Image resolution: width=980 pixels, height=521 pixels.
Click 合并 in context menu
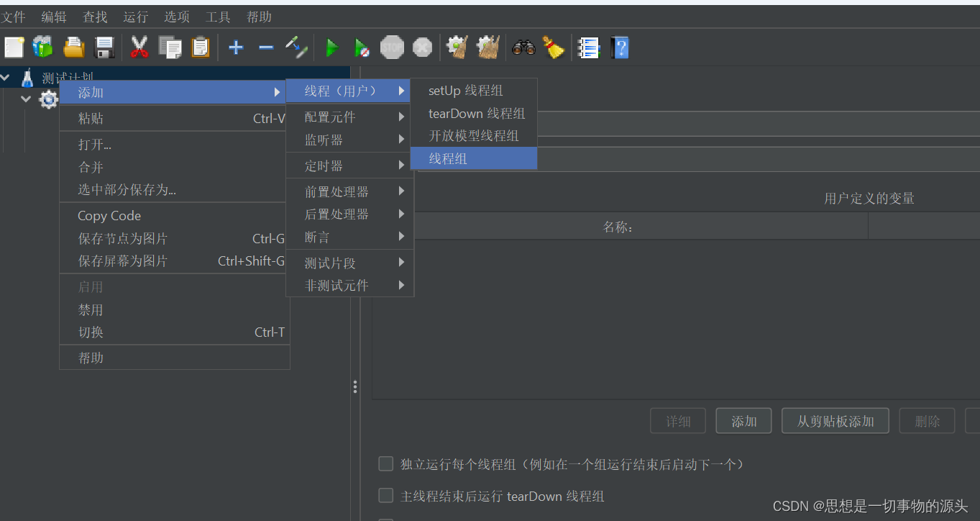174,167
